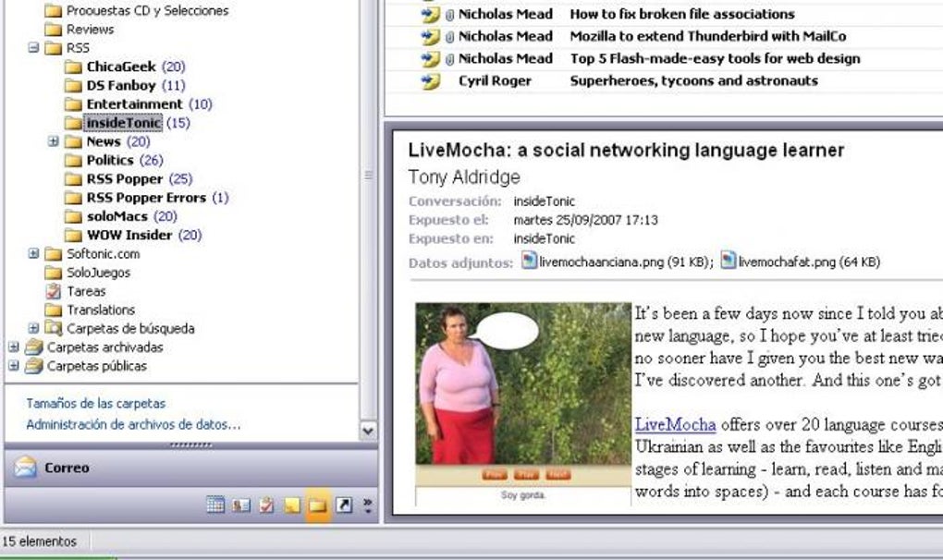943x560 pixels.
Task: Expand Carpetas de búsqueda node
Action: coord(33,328)
